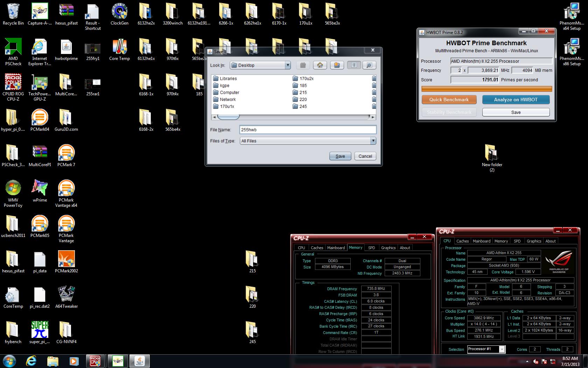The image size is (588, 368).
Task: Select the A64Tweaker desktop icon
Action: (66, 298)
